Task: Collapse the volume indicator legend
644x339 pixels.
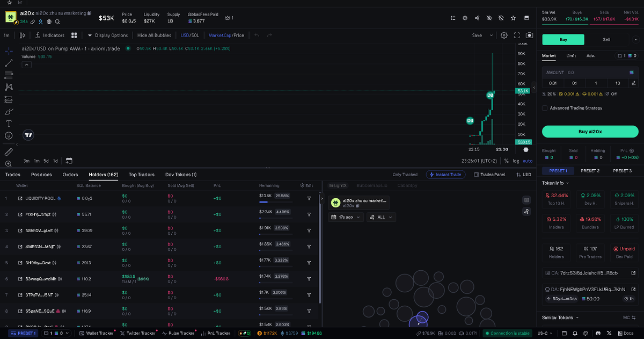Action: coord(26,64)
